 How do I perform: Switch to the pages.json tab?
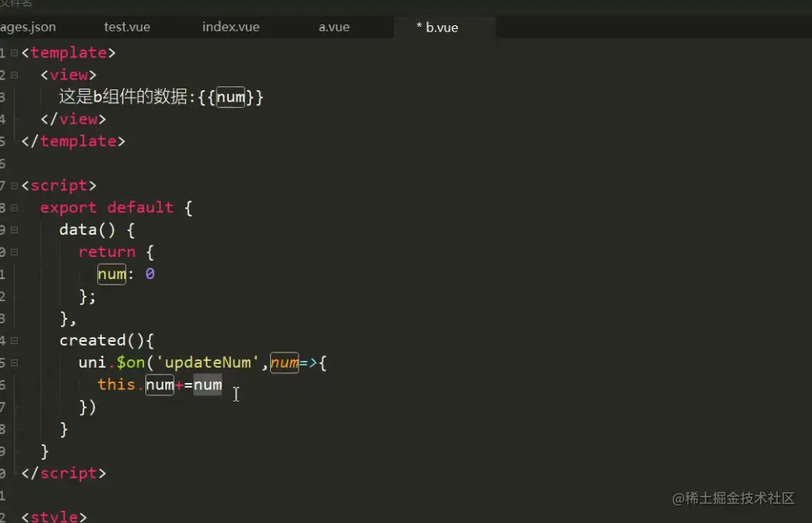coord(28,27)
